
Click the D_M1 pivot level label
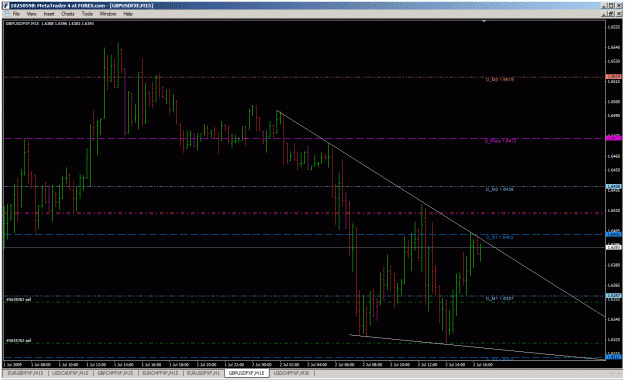(499, 298)
